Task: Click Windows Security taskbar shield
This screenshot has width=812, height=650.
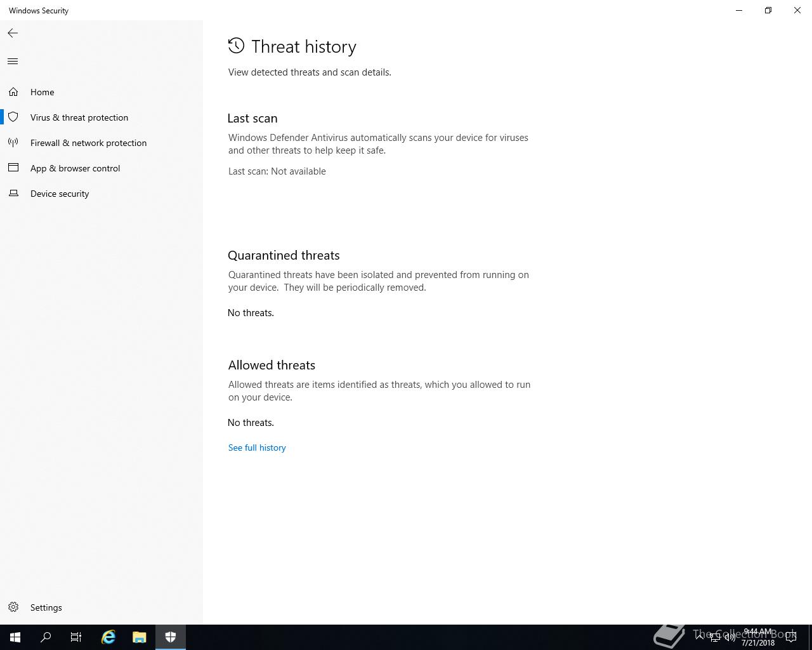Action: 171,637
